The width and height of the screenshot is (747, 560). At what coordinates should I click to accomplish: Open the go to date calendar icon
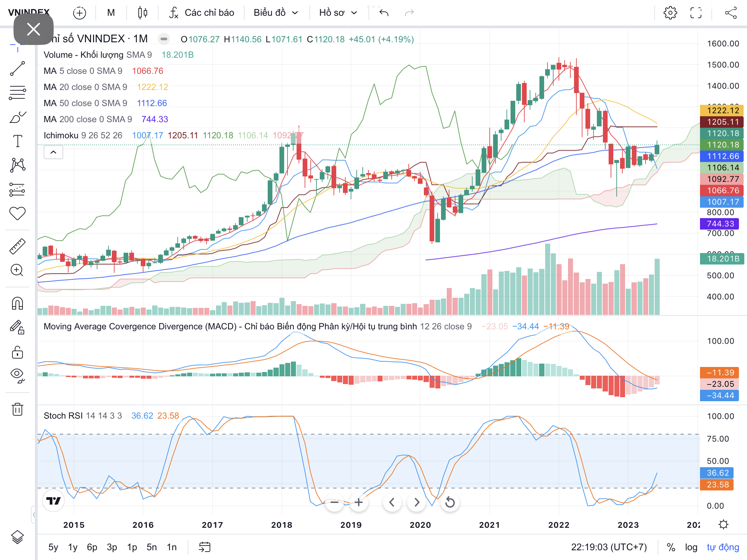pyautogui.click(x=205, y=547)
